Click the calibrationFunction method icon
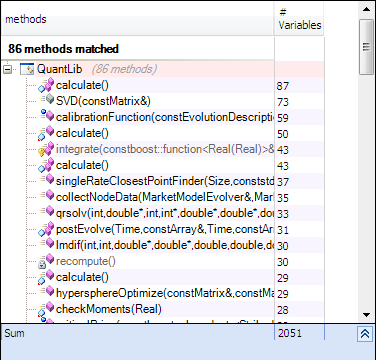Screen dimensions: 376x360 tap(47, 115)
